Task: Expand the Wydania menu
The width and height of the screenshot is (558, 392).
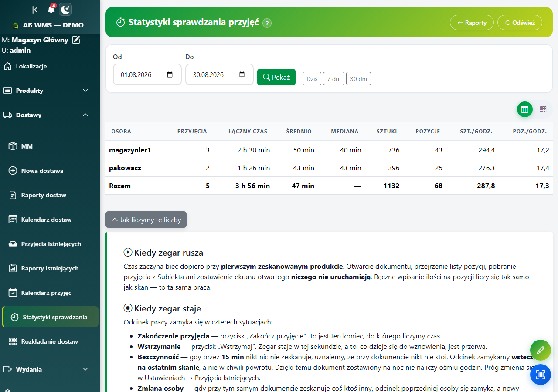Action: point(50,369)
